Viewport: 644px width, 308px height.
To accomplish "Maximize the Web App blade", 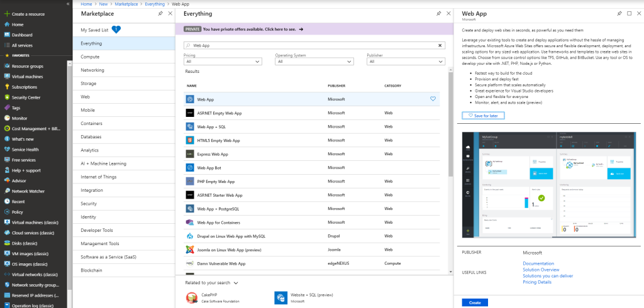I will click(x=629, y=14).
